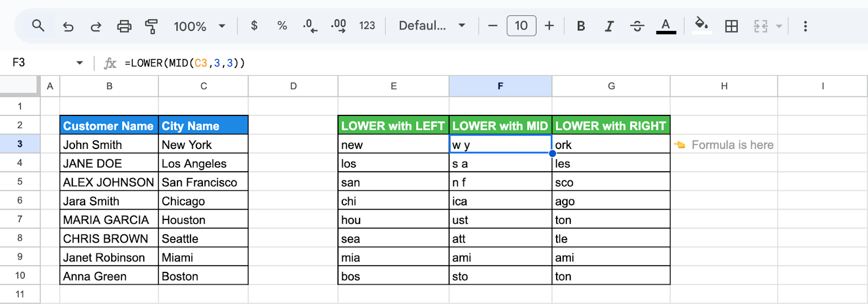Select the San Francisco cell
The image size is (868, 304).
click(x=203, y=182)
